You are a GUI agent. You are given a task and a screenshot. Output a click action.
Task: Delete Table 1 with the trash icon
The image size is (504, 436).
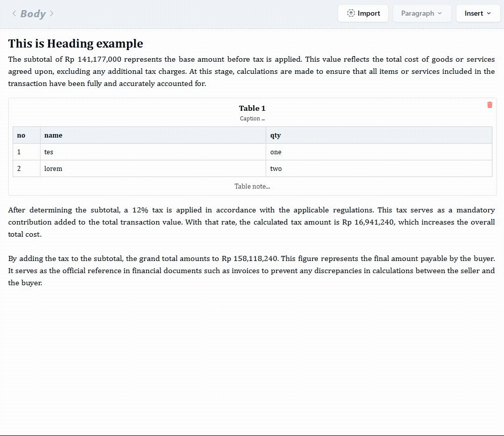[x=489, y=105]
